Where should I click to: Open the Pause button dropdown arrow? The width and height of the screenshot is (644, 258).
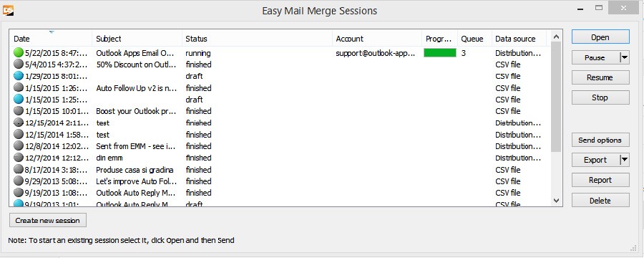pos(624,57)
